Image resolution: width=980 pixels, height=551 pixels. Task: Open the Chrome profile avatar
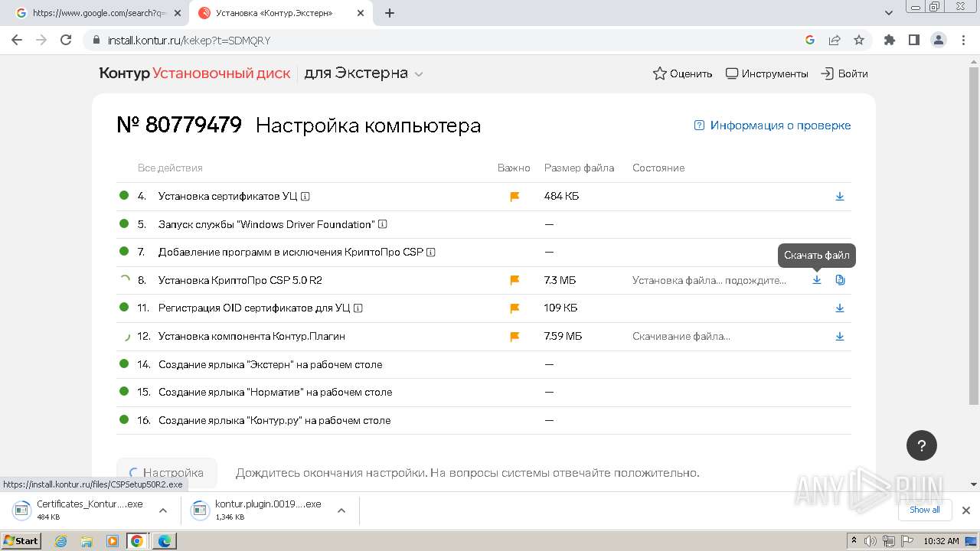[x=938, y=40]
